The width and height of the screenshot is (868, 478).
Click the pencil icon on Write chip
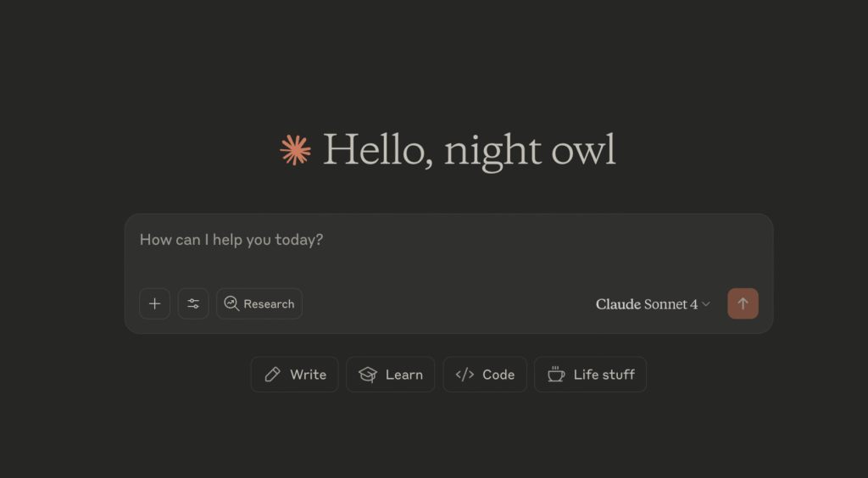point(272,375)
